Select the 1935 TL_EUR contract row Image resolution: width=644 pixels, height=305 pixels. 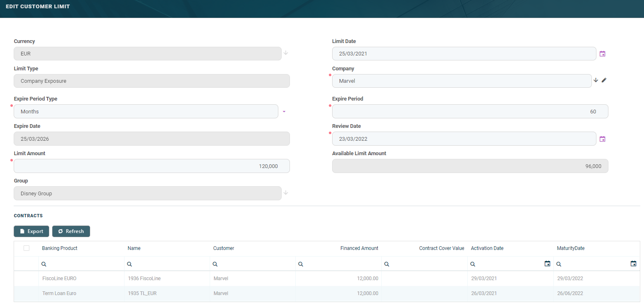coord(142,293)
